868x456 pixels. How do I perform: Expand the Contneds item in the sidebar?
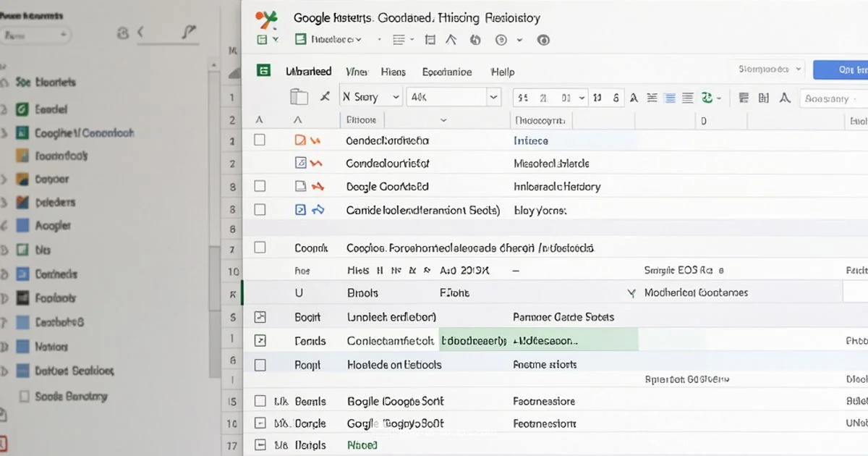tap(6, 274)
